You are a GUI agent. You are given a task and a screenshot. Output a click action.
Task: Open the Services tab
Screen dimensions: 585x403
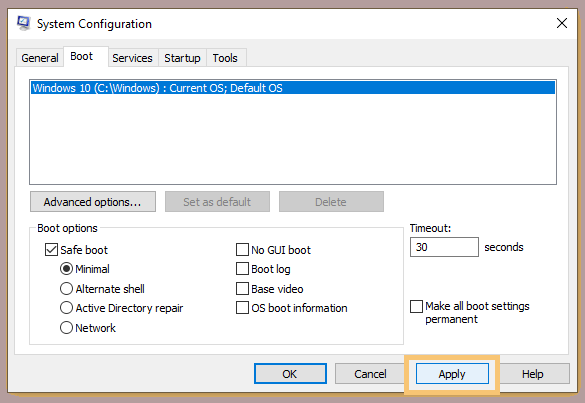click(132, 58)
